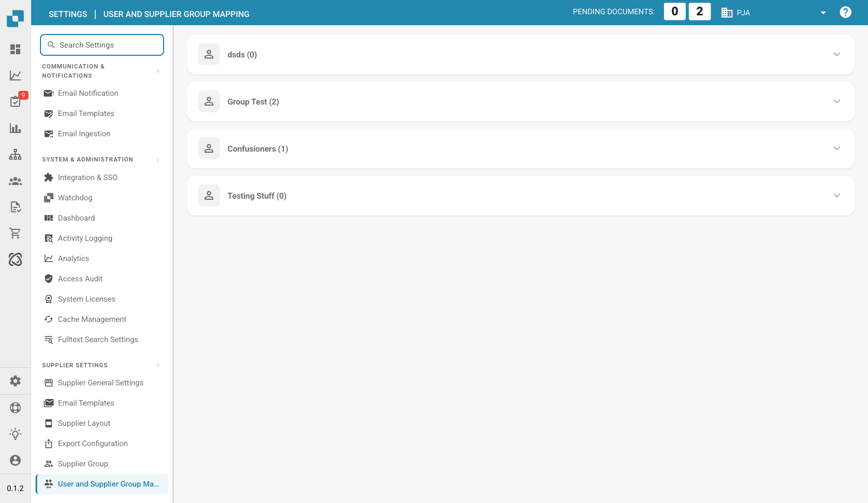
Task: Focus the Search Settings input field
Action: pos(102,45)
